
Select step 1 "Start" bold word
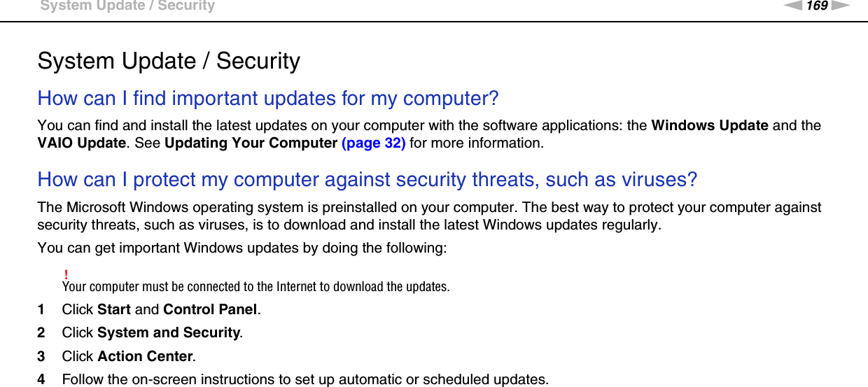click(114, 309)
